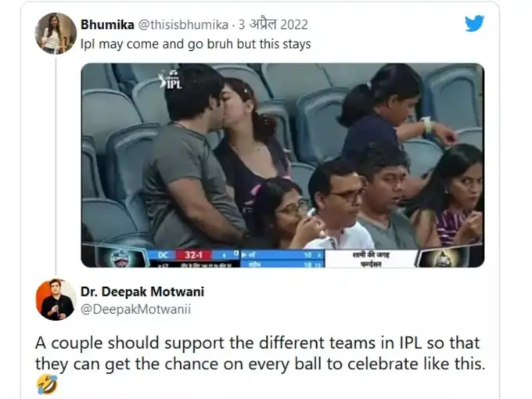Viewport: 532px width, 399px height.
Task: Click the white Hindi caption panel on scoreboard
Action: point(371,258)
